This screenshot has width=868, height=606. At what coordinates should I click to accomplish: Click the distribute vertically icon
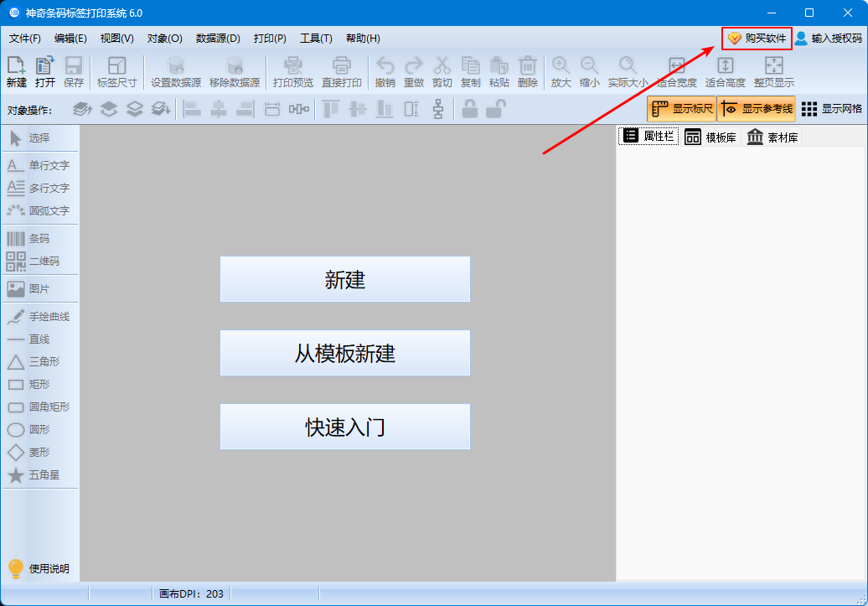[438, 109]
